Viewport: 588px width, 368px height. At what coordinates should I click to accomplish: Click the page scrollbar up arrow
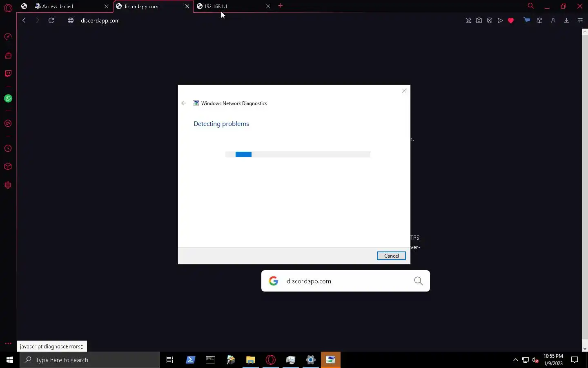[x=585, y=32]
